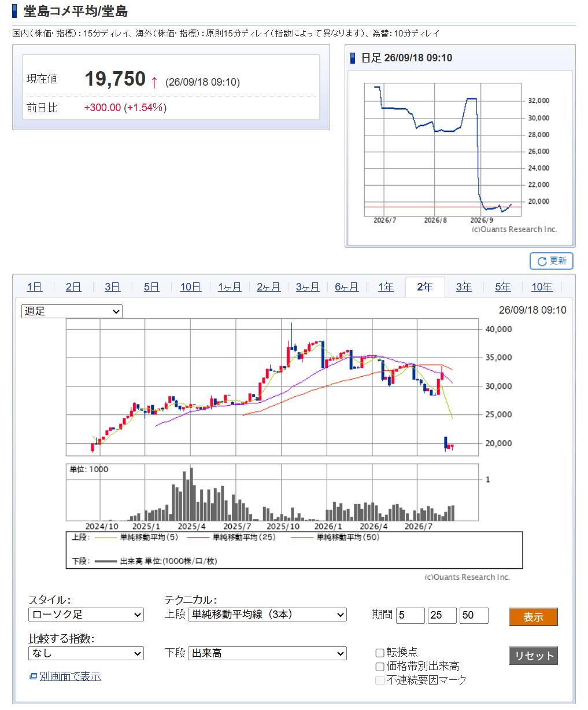Screen dimensions: 588x710
Task: Click the refresh icon on 更新 button
Action: 542,262
